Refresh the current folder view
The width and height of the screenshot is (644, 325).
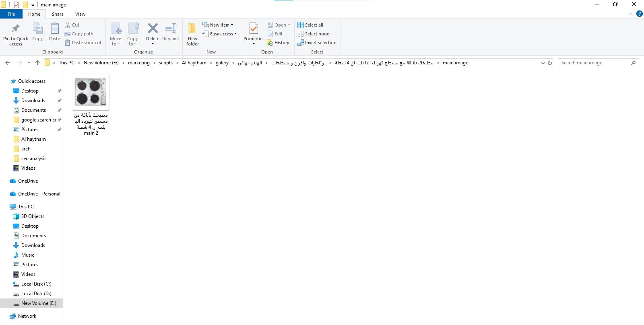pyautogui.click(x=550, y=63)
